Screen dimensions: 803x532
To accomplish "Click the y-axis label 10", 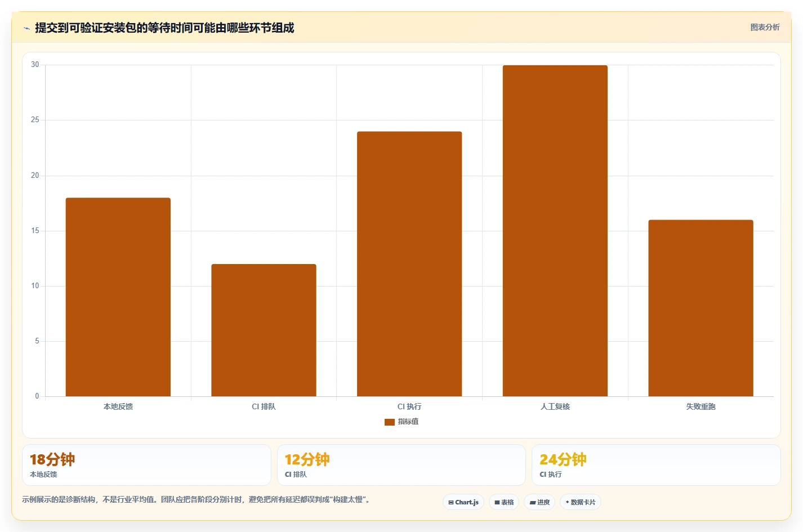I will click(35, 286).
